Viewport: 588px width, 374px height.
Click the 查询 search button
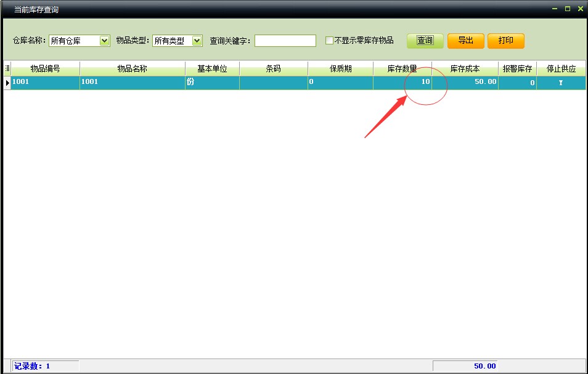(425, 41)
